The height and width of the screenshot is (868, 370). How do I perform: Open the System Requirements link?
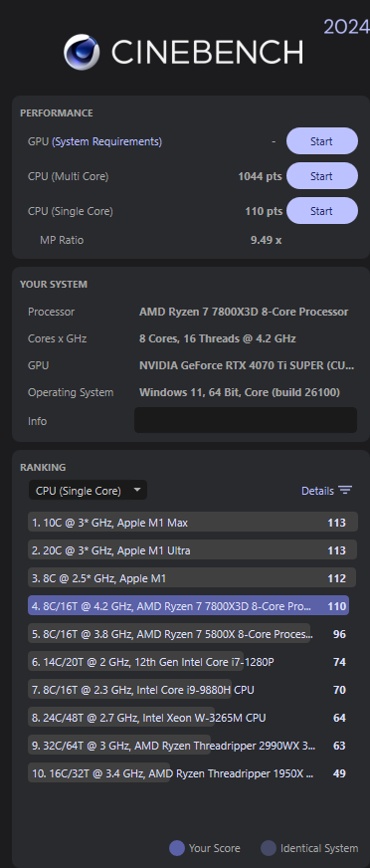106,141
